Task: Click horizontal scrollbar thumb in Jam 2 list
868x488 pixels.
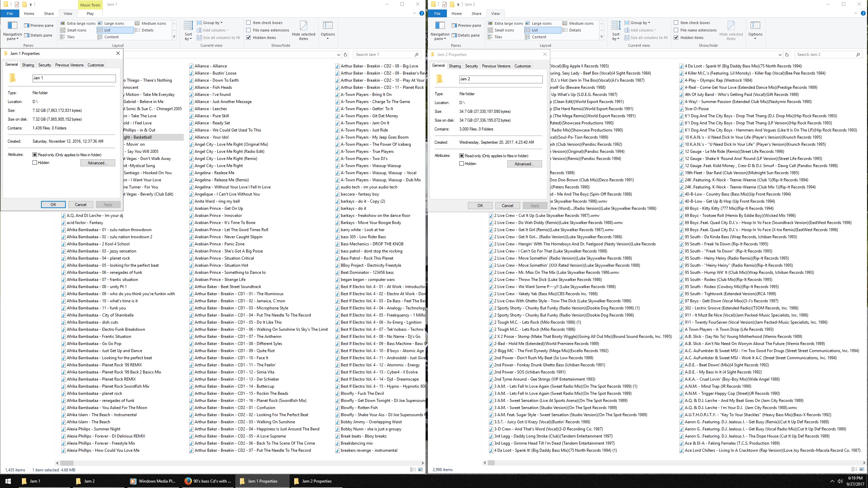Action: click(491, 463)
